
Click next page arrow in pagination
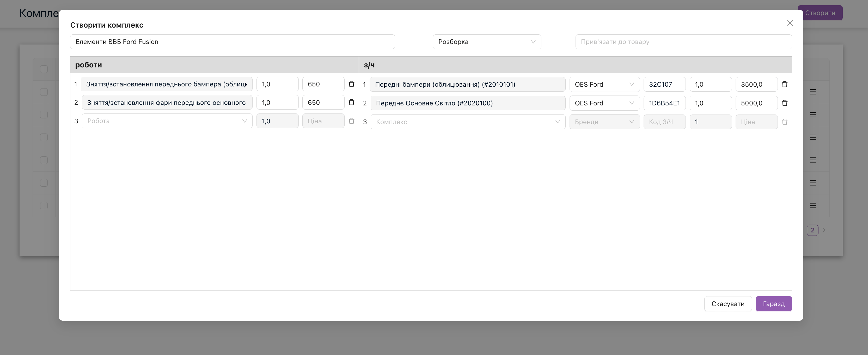824,230
